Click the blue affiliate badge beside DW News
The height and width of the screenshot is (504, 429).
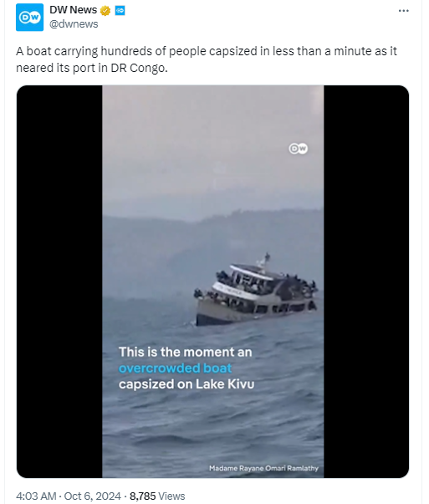point(120,11)
